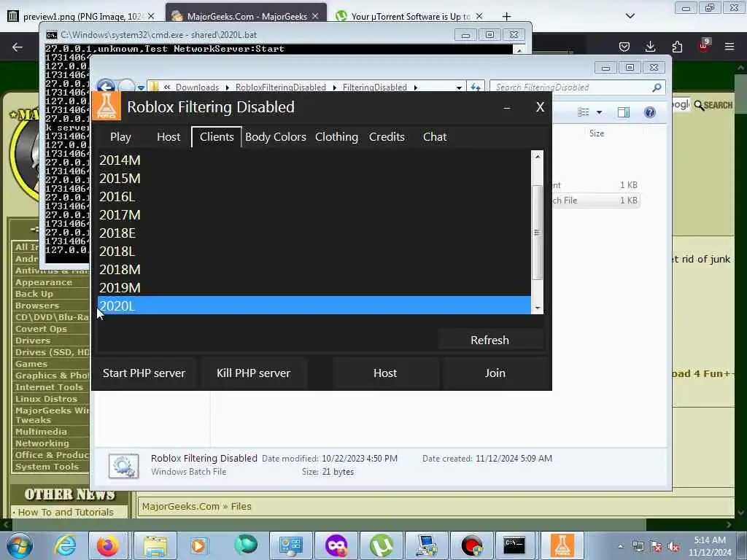This screenshot has width=747, height=560.
Task: Switch to the cmd.exe taskbar icon
Action: [x=514, y=545]
